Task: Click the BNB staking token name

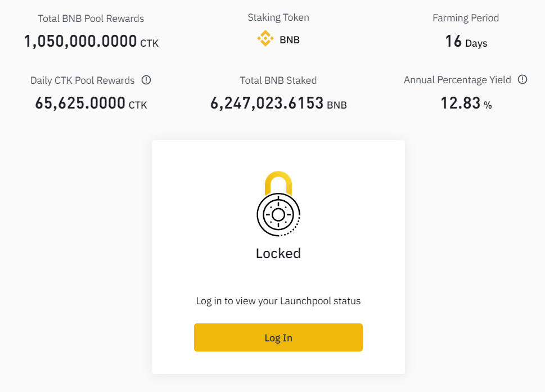Action: [x=289, y=40]
